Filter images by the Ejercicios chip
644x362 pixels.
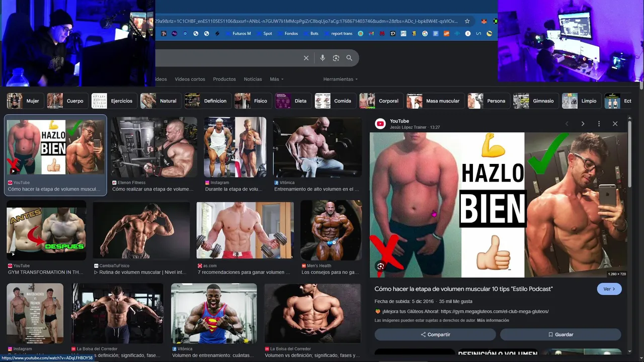click(114, 101)
